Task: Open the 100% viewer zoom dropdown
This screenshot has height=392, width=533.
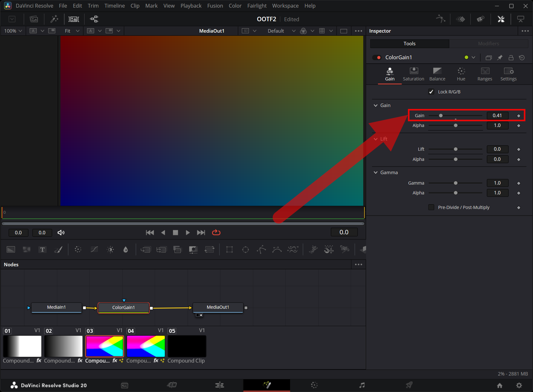Action: click(x=13, y=31)
